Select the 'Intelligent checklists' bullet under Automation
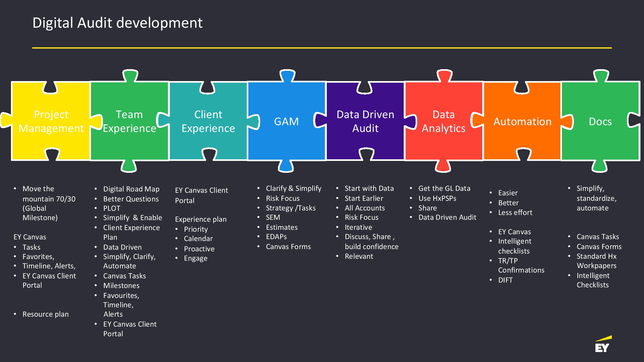644x362 pixels. [x=515, y=246]
